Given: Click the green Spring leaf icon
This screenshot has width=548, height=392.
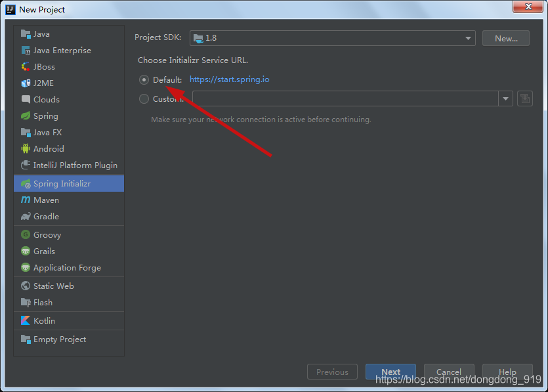Looking at the screenshot, I should pos(26,116).
